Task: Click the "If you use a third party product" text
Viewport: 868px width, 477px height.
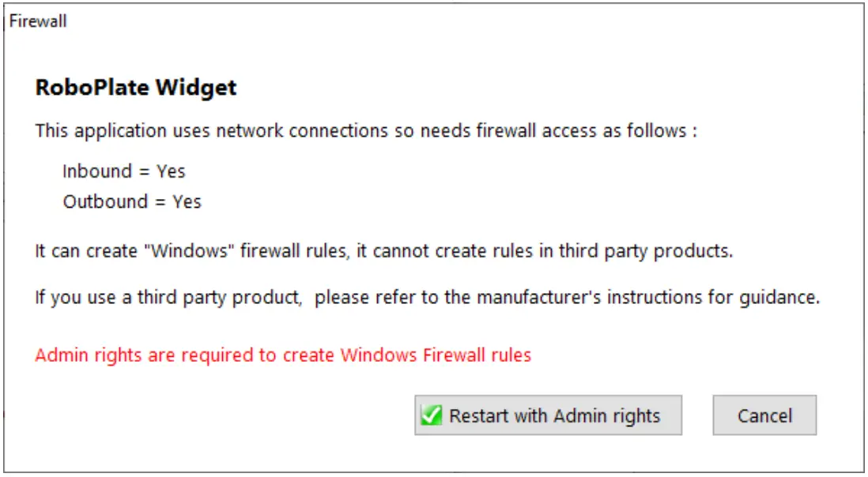Action: pyautogui.click(x=167, y=298)
